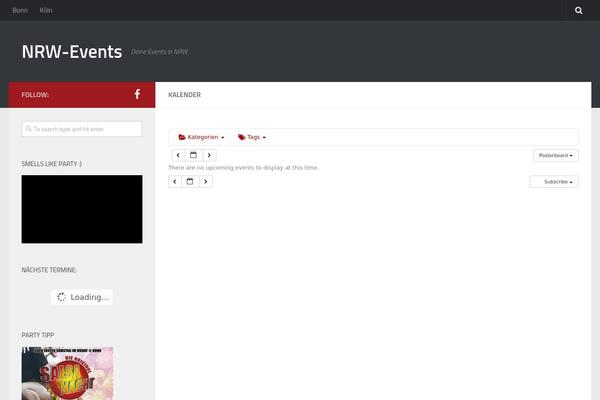Open the Facebook follow icon

pos(137,94)
